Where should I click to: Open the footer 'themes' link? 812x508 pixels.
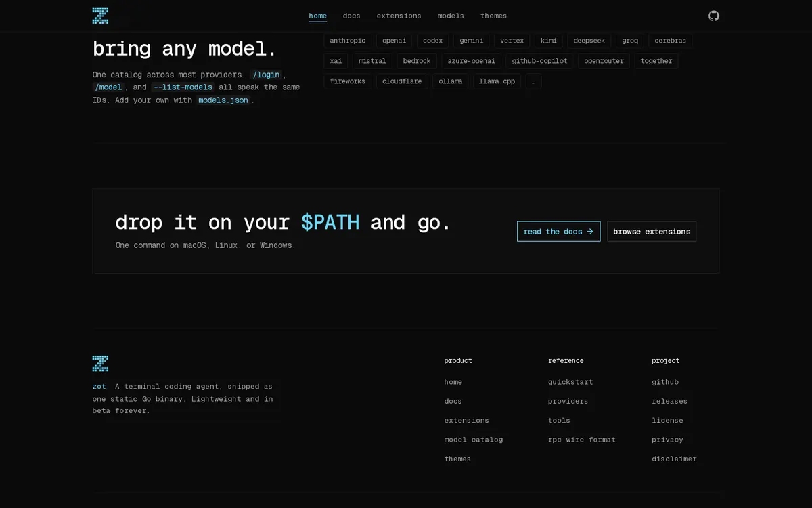click(457, 459)
